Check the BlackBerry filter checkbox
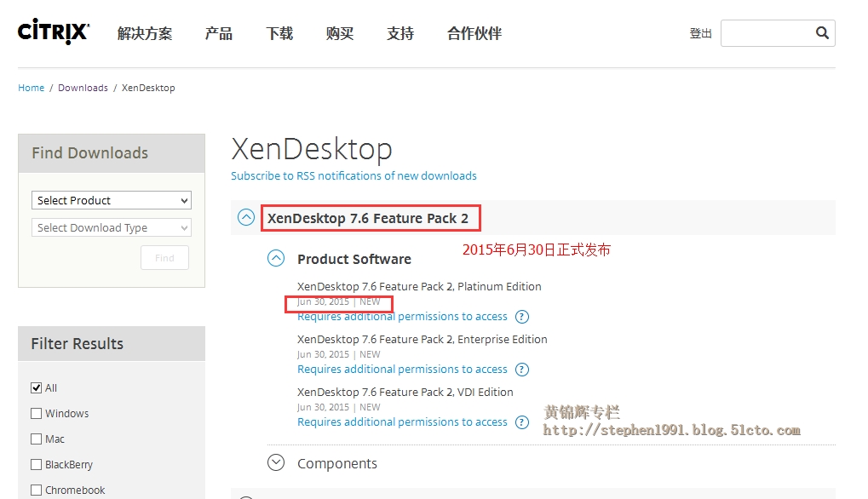This screenshot has width=868, height=499. [36, 464]
